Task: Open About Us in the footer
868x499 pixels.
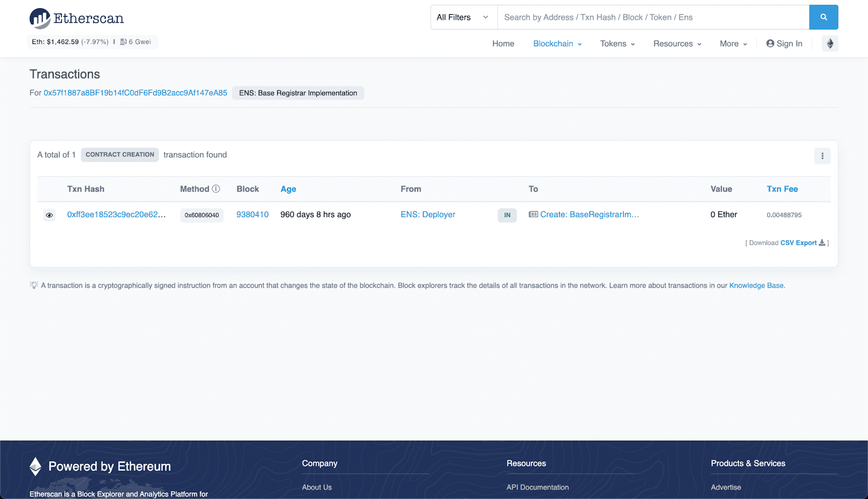Action: (x=317, y=487)
